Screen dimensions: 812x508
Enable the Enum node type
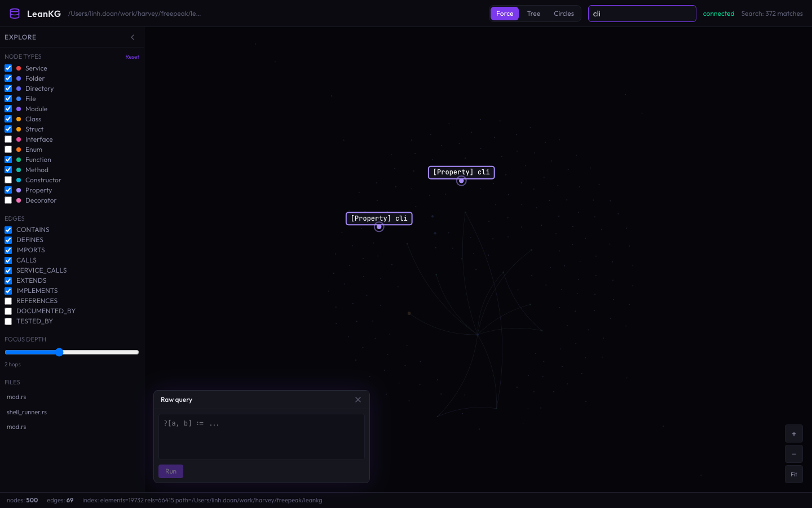pyautogui.click(x=8, y=150)
